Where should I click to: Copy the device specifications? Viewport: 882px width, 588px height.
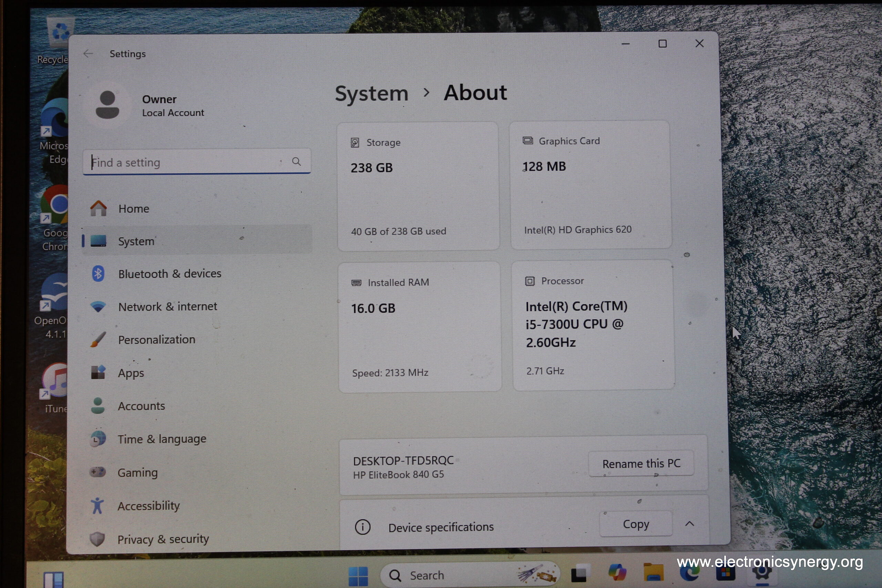pyautogui.click(x=636, y=524)
